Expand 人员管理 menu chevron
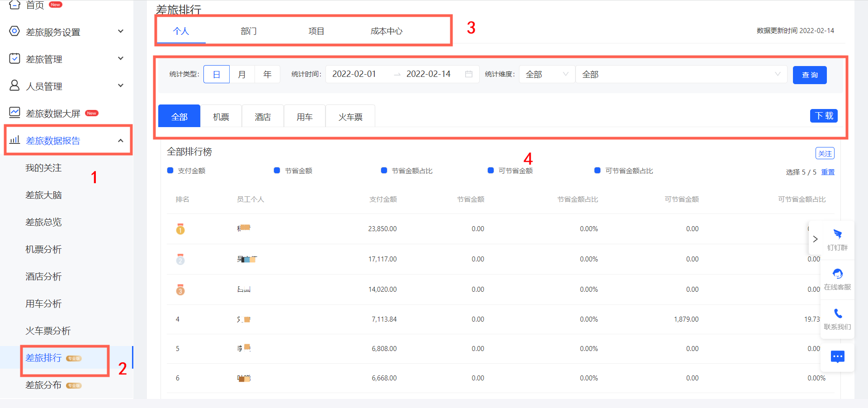Screen dimensions: 868x408 tap(121, 85)
